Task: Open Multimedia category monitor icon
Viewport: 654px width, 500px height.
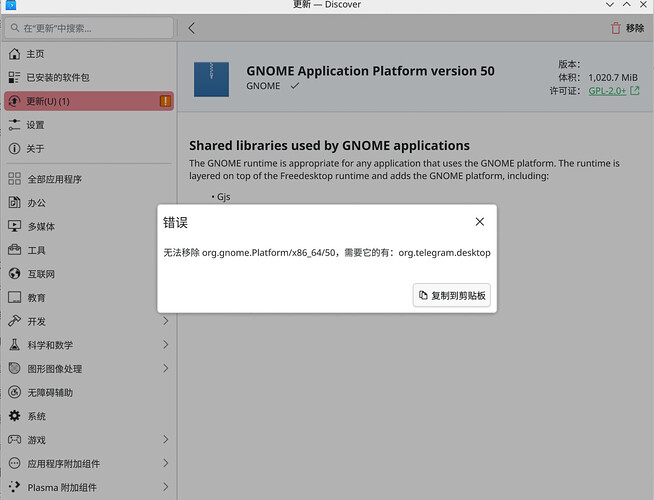Action: pyautogui.click(x=14, y=226)
